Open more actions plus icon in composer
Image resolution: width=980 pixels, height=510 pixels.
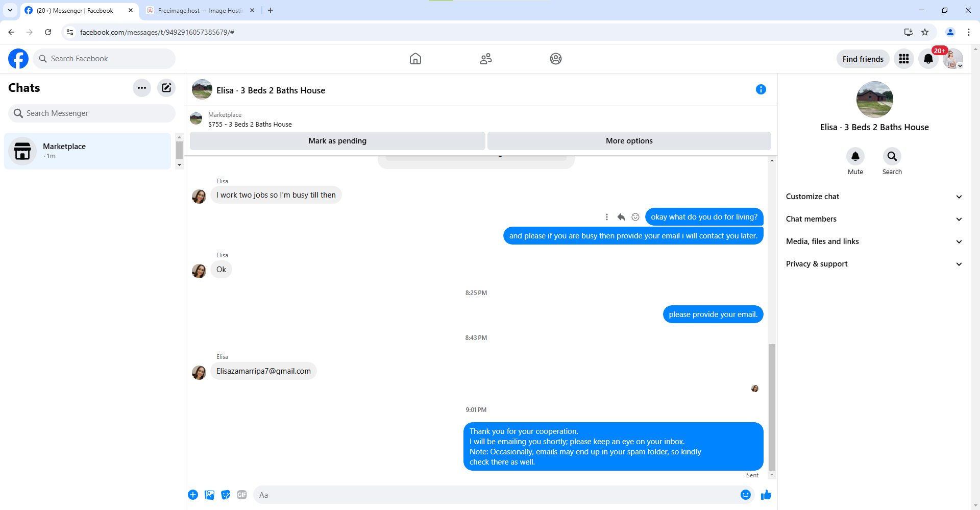click(x=193, y=495)
